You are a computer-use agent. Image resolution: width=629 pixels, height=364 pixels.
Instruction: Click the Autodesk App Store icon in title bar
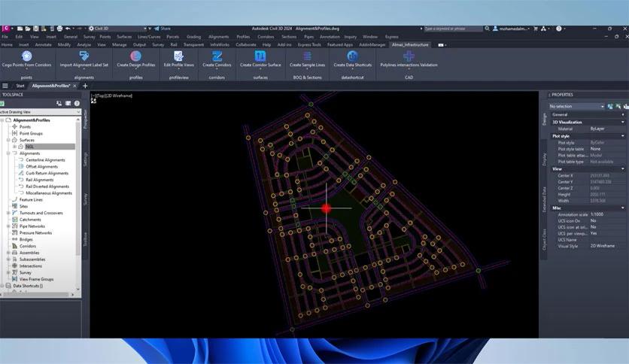click(543, 29)
